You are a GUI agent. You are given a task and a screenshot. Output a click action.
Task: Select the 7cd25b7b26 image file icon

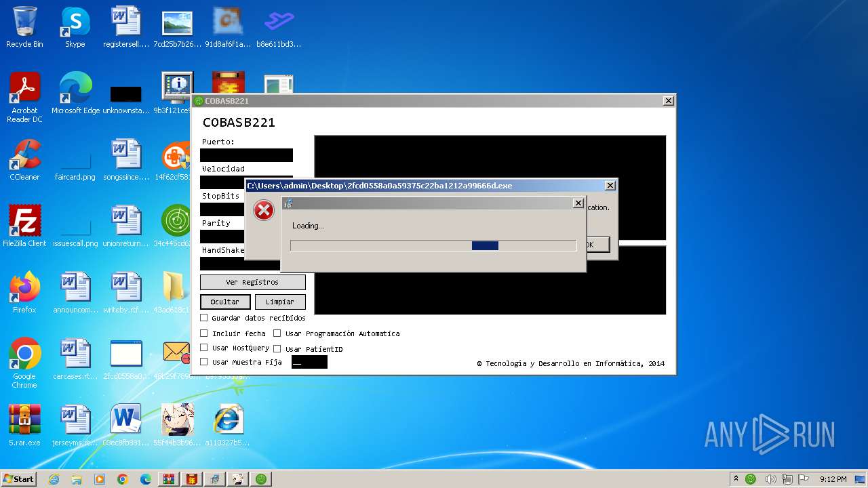[x=177, y=27]
